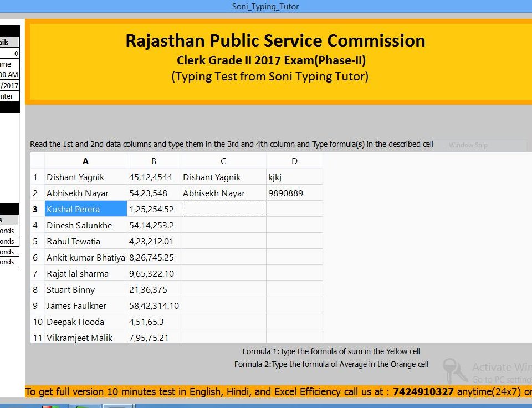Select cell 'Deepak Hooda'
This screenshot has height=408, width=532.
pyautogui.click(x=86, y=322)
